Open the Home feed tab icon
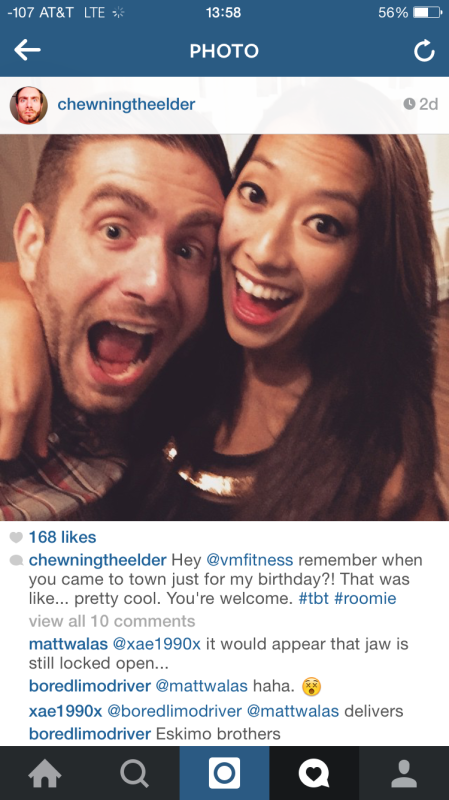Viewport: 449px width, 800px height. 45,773
